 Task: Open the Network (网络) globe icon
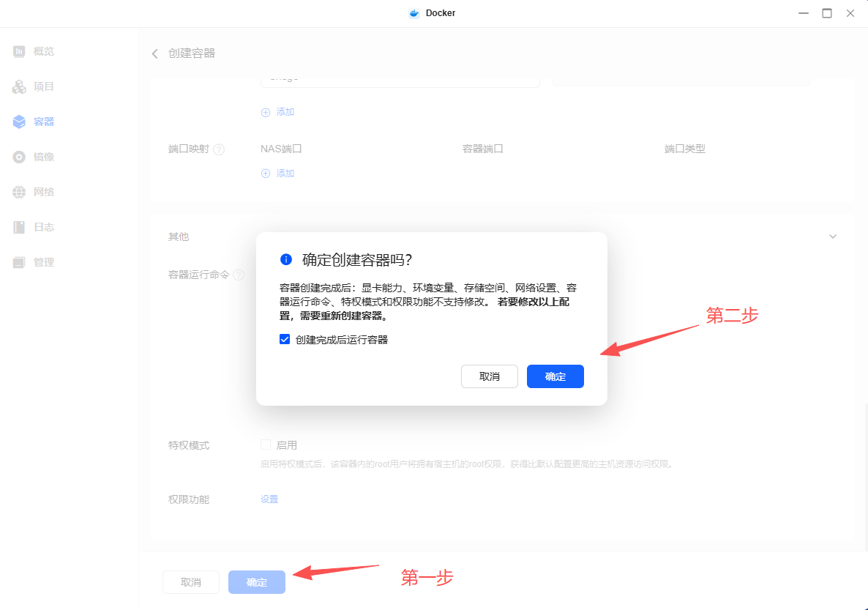(19, 192)
